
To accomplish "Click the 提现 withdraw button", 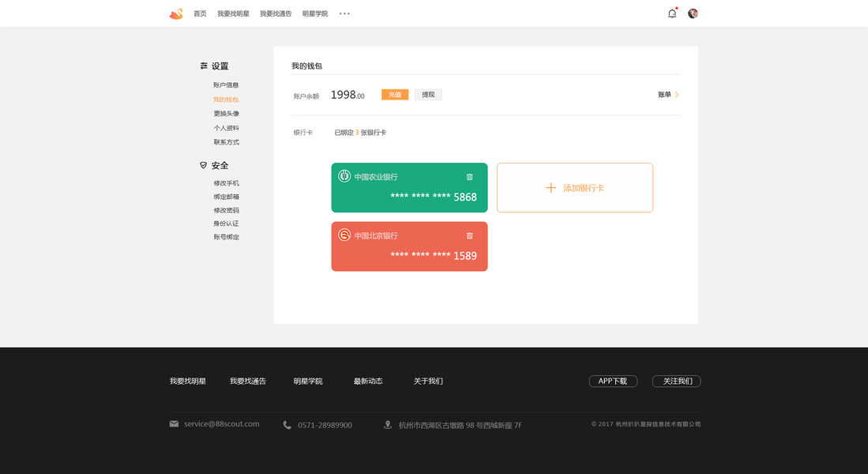I will 428,95.
